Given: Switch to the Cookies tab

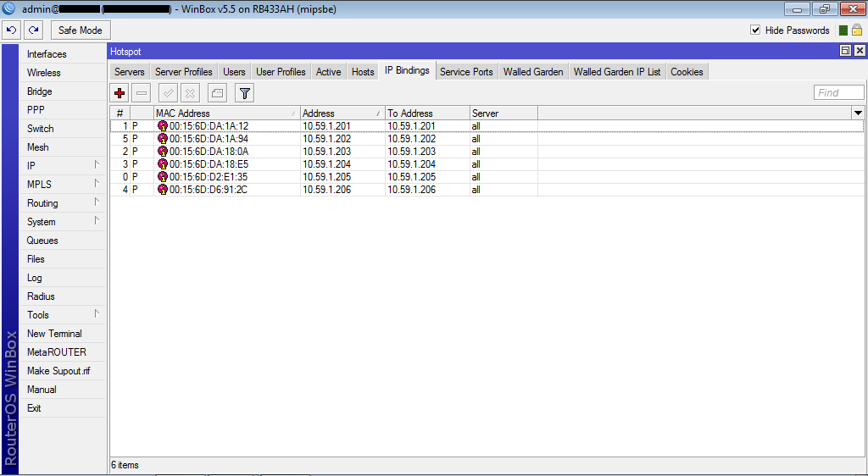Looking at the screenshot, I should 687,72.
